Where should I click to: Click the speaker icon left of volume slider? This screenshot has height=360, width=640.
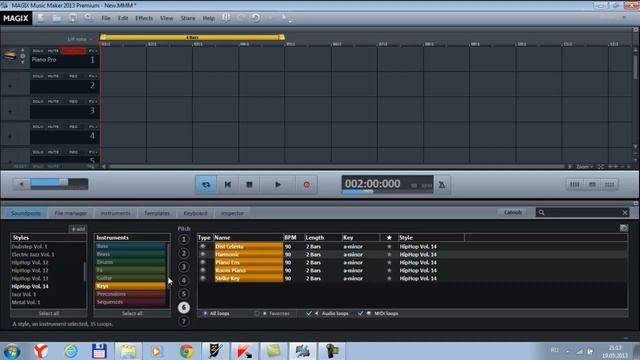click(21, 184)
